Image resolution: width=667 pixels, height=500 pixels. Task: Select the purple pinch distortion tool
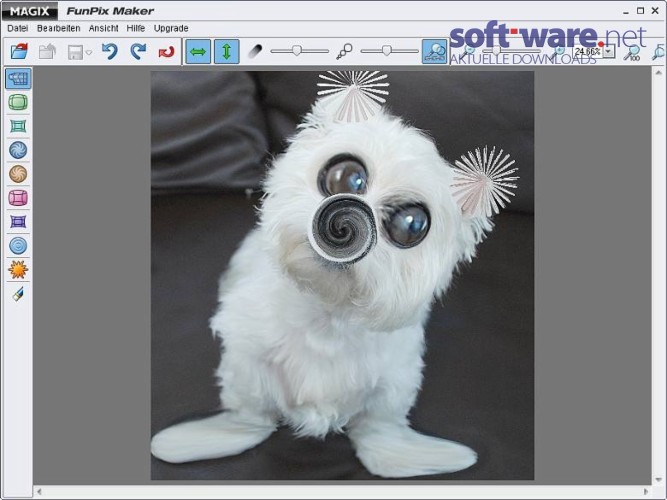click(18, 222)
